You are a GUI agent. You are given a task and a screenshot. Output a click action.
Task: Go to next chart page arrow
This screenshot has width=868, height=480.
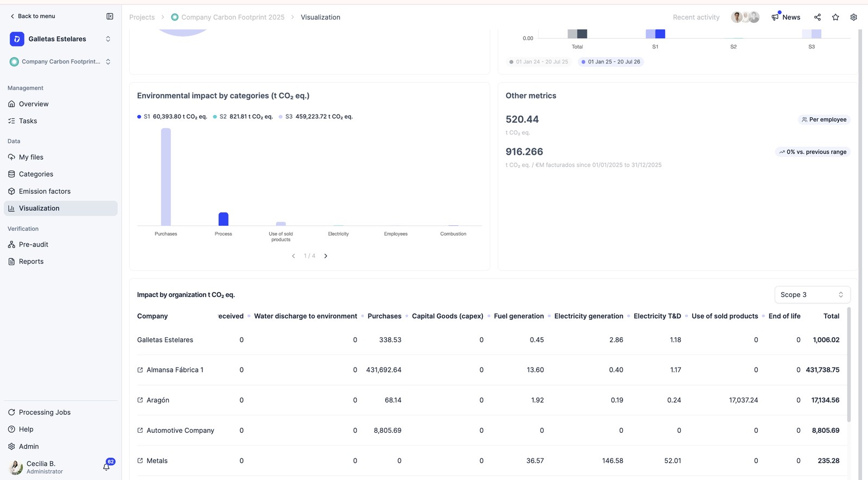(325, 256)
